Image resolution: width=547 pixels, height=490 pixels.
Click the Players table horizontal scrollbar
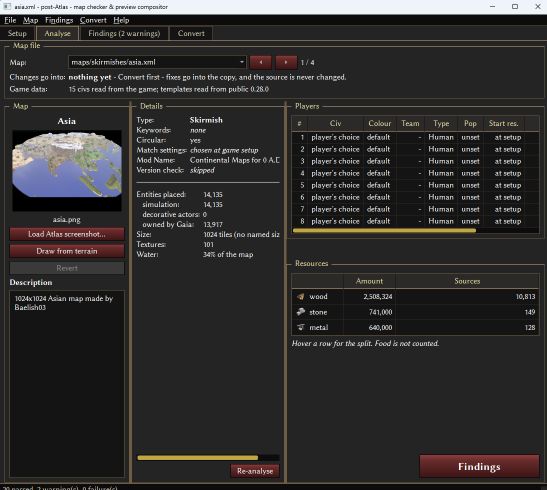(x=384, y=231)
